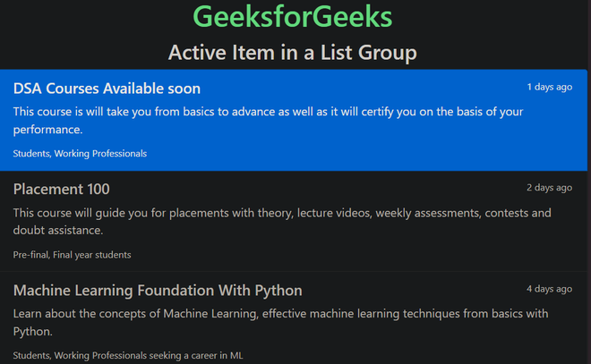Click 'Students, Working Professionals' in the DSA item
Screen dimensions: 591x364
(80, 153)
